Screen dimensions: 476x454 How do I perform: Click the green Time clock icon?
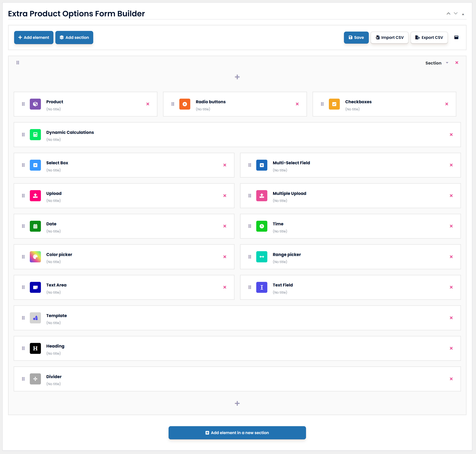pos(262,226)
